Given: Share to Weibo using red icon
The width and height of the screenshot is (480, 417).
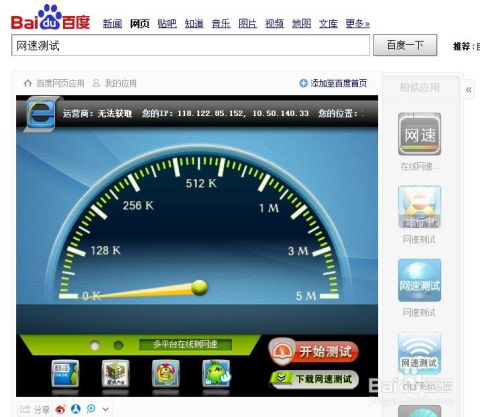Looking at the screenshot, I should (61, 409).
